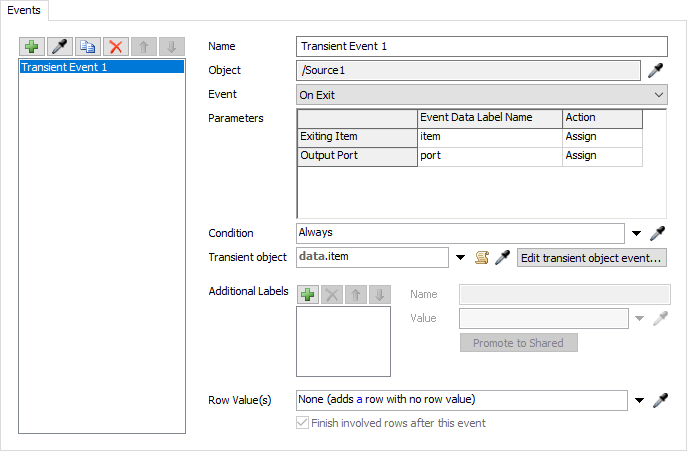
Task: Click the eyedropper next to Object field
Action: [x=657, y=70]
